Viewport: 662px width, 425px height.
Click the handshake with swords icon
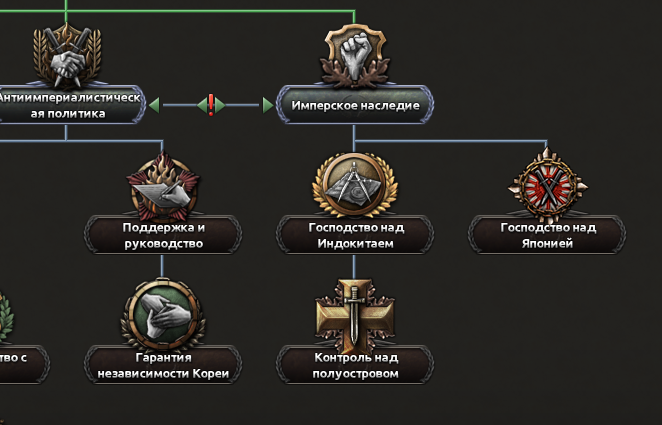(x=67, y=55)
